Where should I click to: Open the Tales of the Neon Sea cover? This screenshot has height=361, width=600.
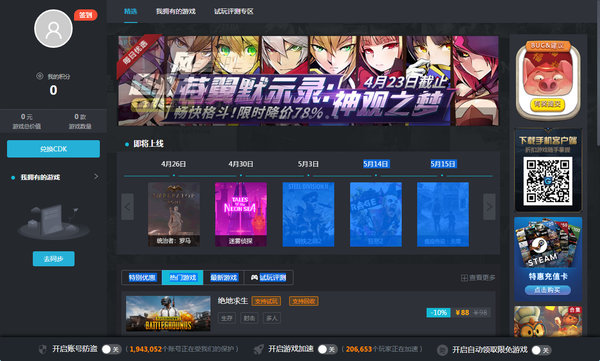pyautogui.click(x=241, y=214)
